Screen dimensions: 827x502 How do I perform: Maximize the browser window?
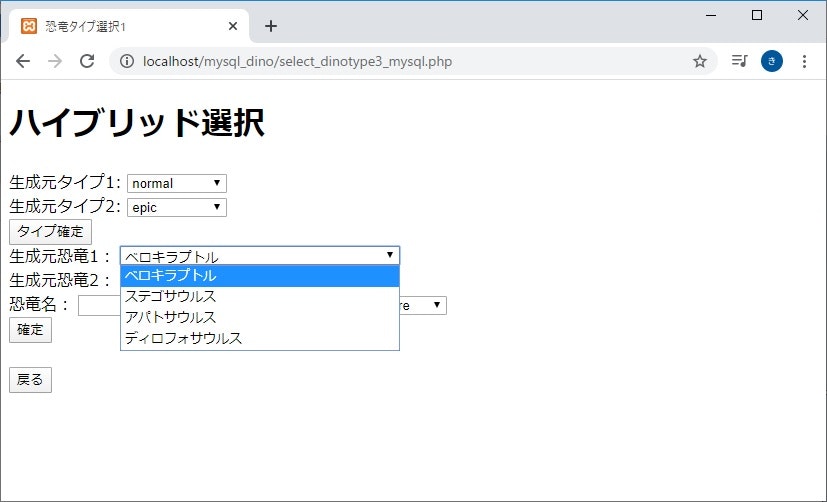coord(757,15)
